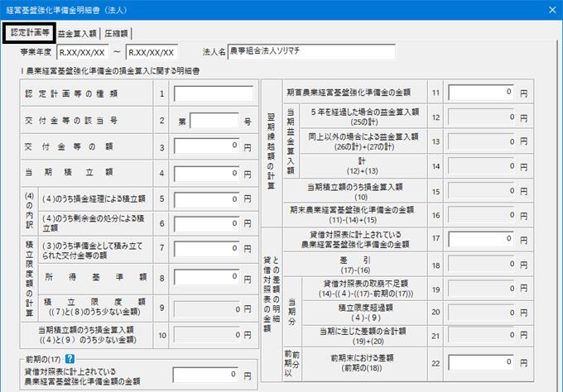The height and width of the screenshot is (392, 563).
Task: Click the 所得基準額 label
Action: (x=95, y=277)
